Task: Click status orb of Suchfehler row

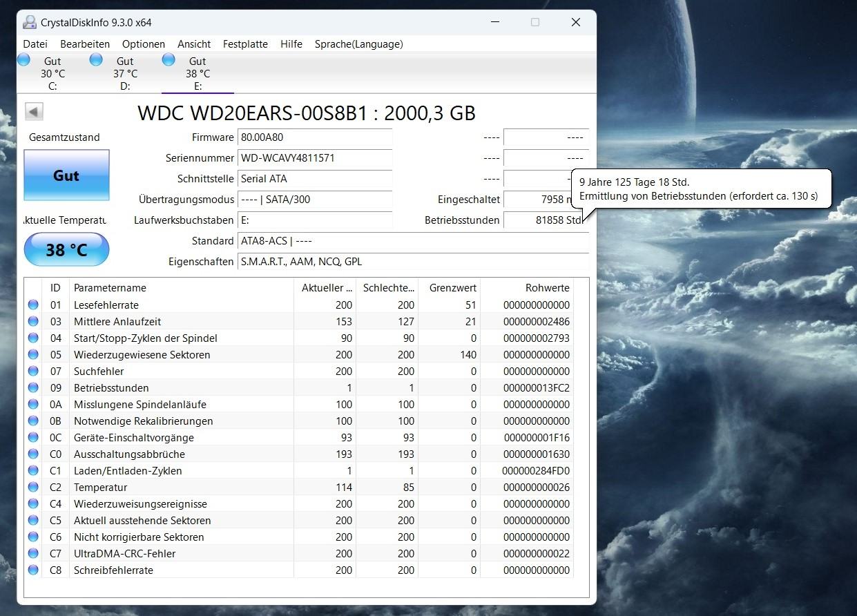Action: (x=33, y=372)
